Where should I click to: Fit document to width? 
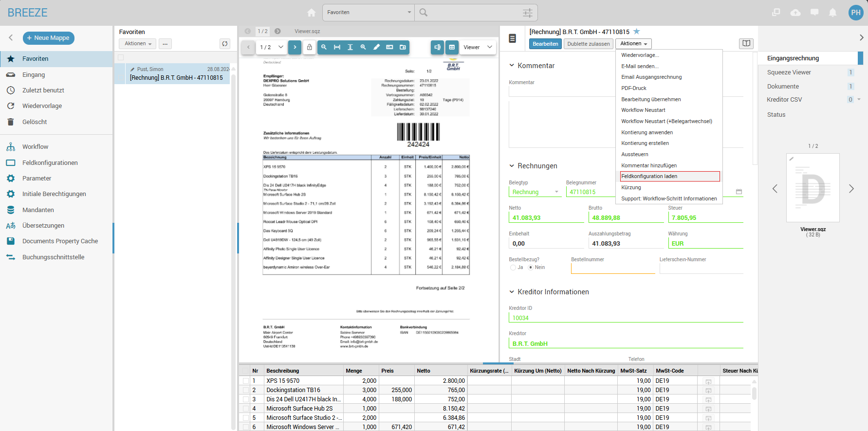[337, 47]
